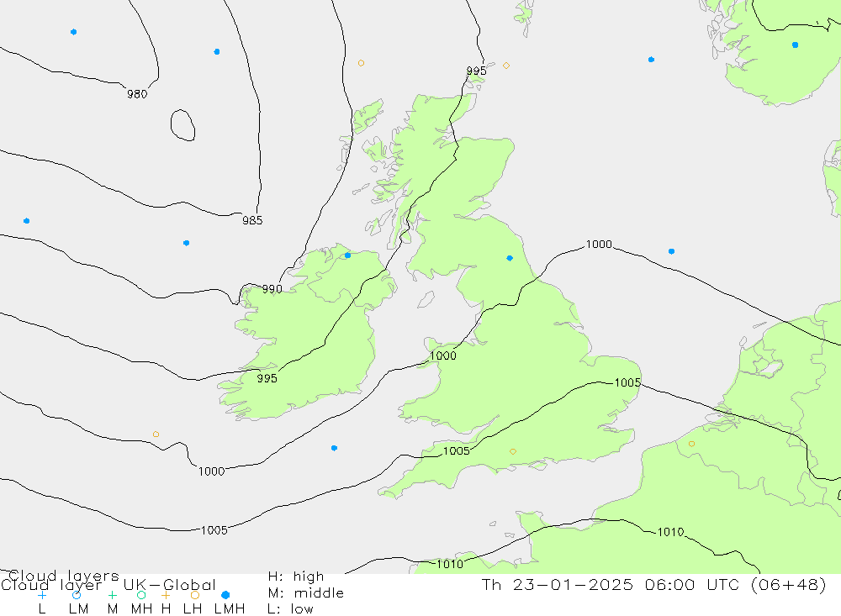The width and height of the screenshot is (841, 616).
Task: Click the 'Cloud layer UK-Global' title
Action: click(x=108, y=585)
